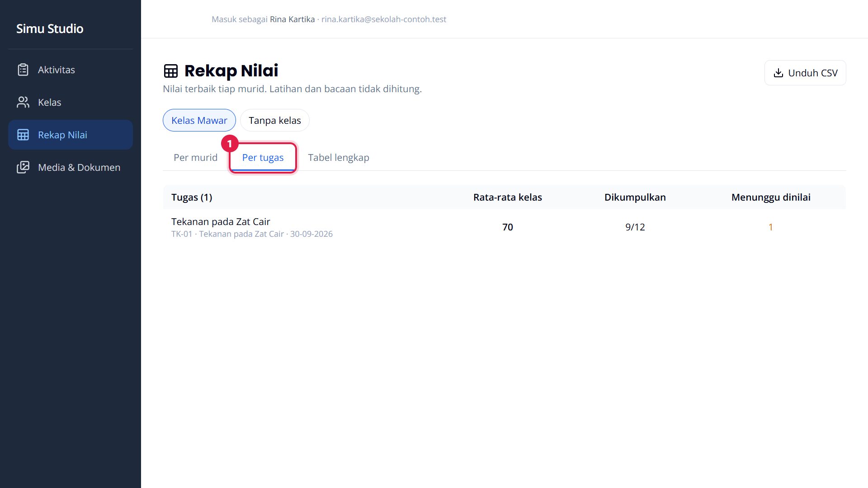Screen dimensions: 868x488
Task: Click the email rina.kartika@sekolah-contoh.test
Action: (384, 19)
